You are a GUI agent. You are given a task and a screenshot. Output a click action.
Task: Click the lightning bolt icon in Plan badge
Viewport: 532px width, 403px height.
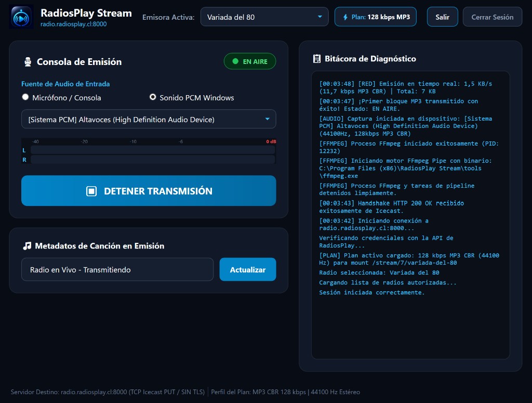(x=345, y=17)
